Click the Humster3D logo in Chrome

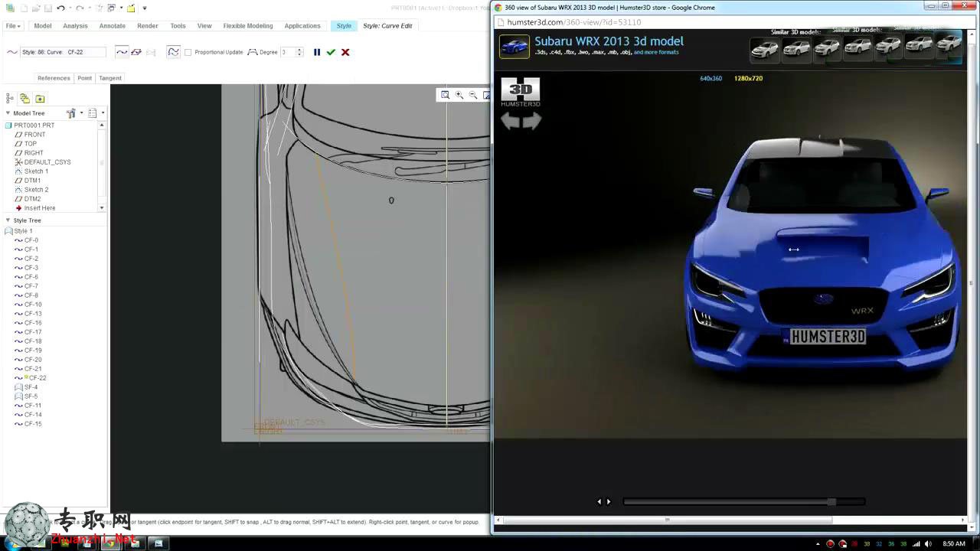521,92
